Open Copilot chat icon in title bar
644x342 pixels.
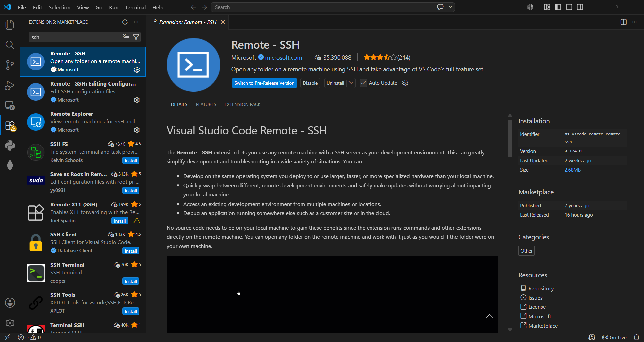click(x=440, y=7)
